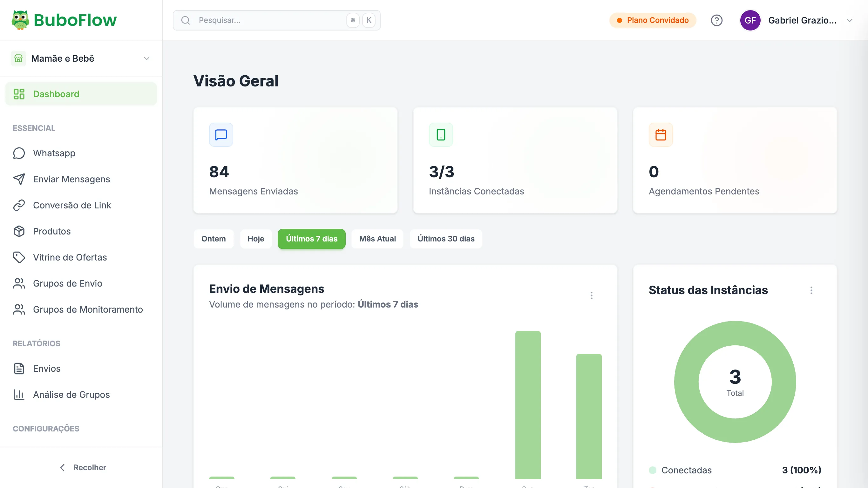Click the green phone instances icon
868x488 pixels.
pyautogui.click(x=441, y=134)
